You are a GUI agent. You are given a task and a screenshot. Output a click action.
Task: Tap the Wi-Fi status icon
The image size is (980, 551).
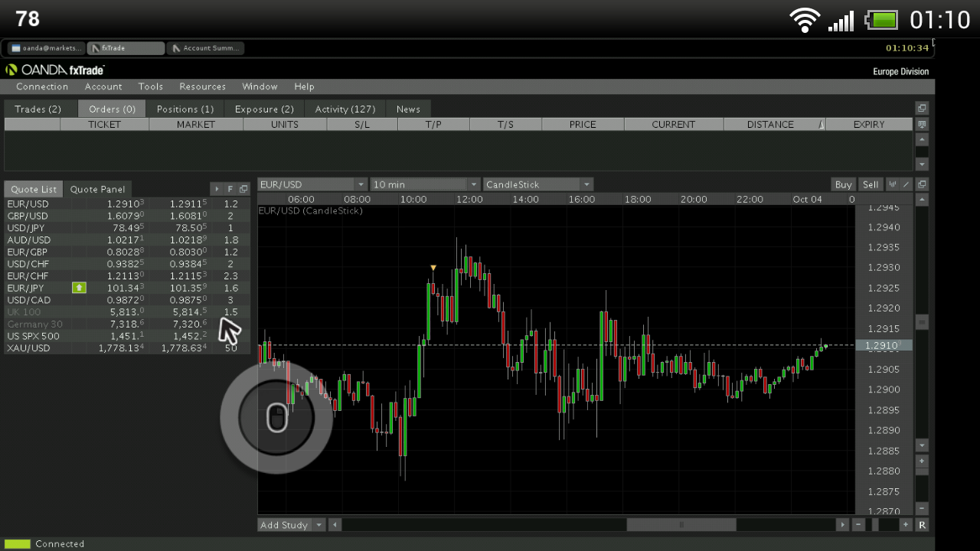pos(805,20)
